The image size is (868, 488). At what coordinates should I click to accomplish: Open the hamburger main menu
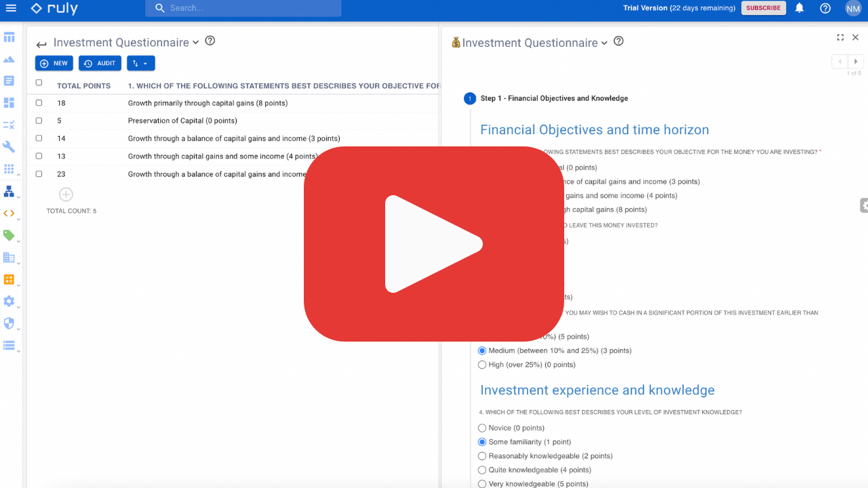point(11,8)
